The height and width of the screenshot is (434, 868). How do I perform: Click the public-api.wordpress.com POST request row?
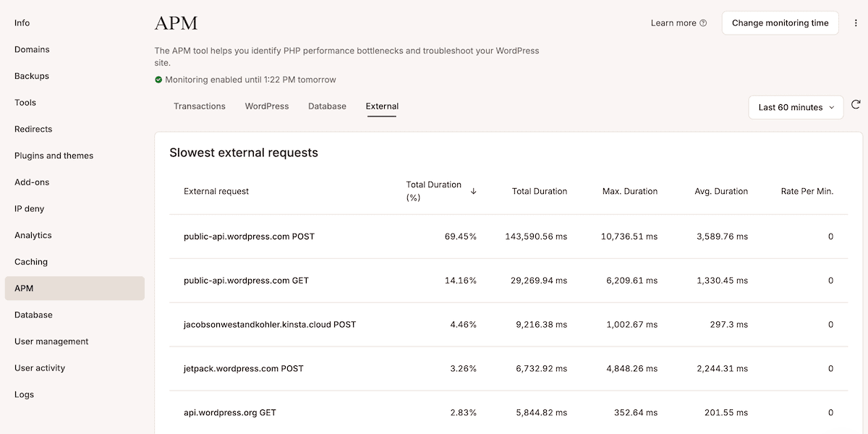249,236
